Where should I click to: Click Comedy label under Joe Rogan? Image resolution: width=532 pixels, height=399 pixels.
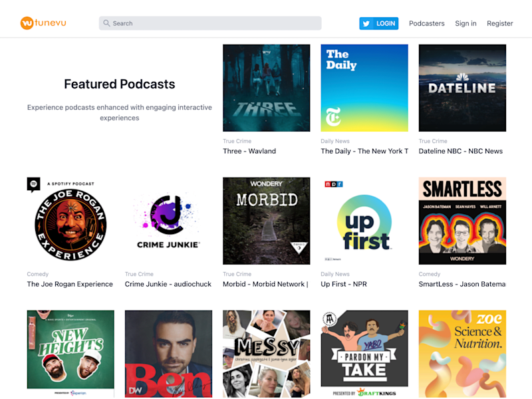(38, 274)
